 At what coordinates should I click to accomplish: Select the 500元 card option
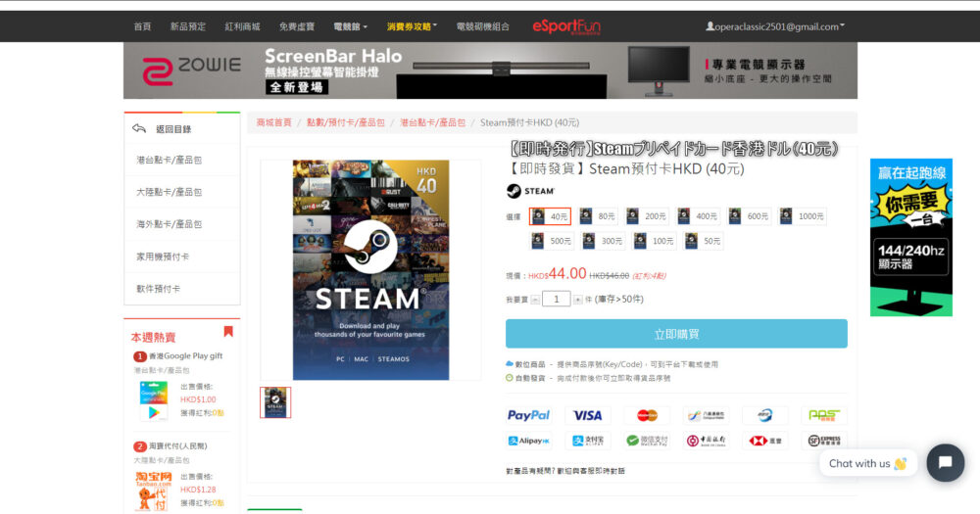(552, 241)
